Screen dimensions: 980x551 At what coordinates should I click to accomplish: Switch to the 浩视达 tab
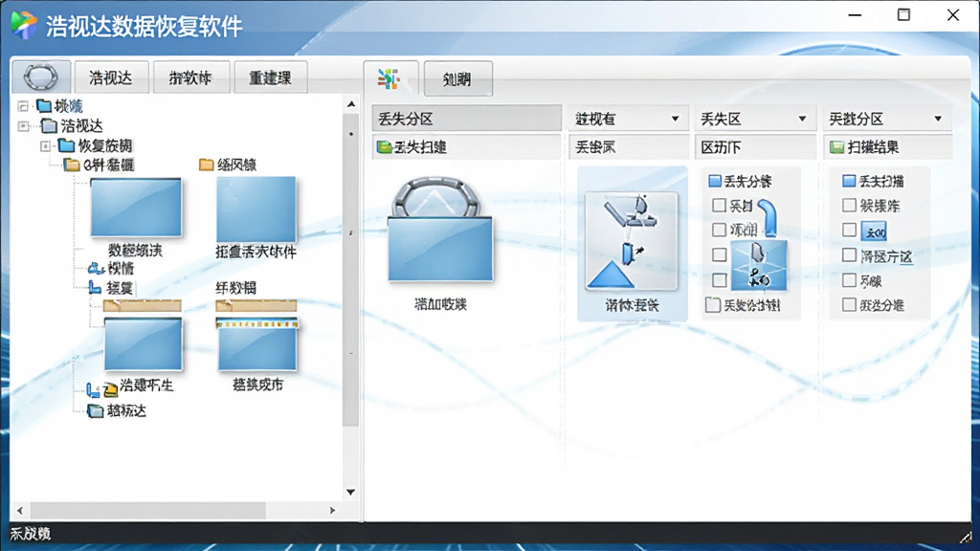(111, 77)
